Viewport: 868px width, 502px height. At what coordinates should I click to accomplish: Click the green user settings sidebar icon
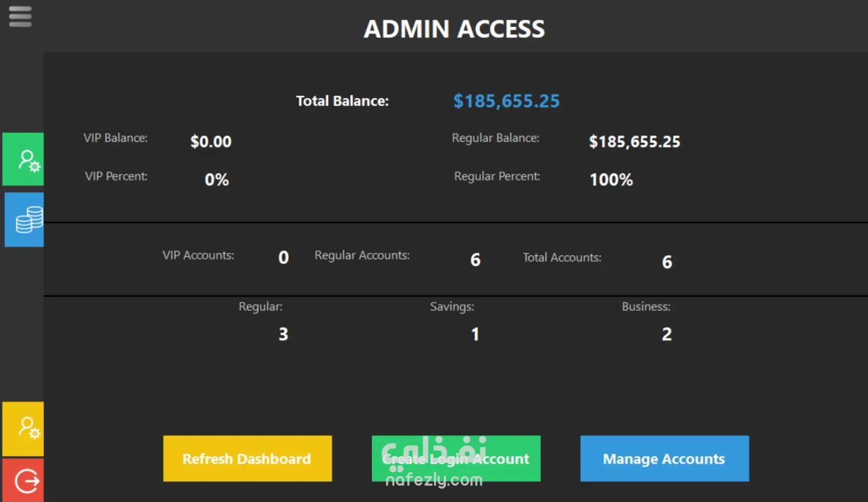pyautogui.click(x=23, y=159)
